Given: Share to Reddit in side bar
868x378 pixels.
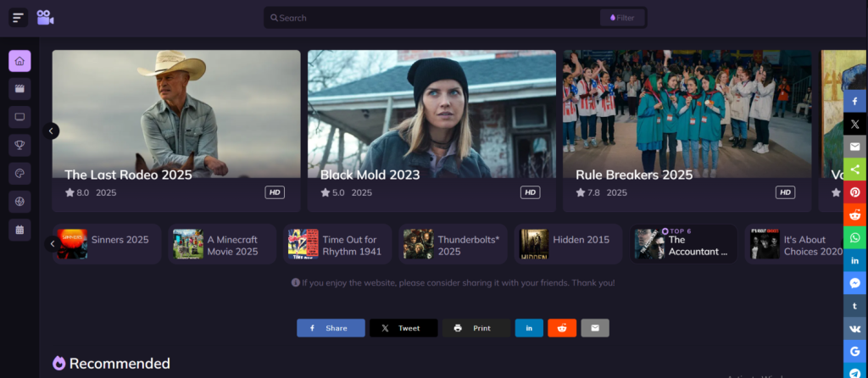Looking at the screenshot, I should click(x=855, y=214).
